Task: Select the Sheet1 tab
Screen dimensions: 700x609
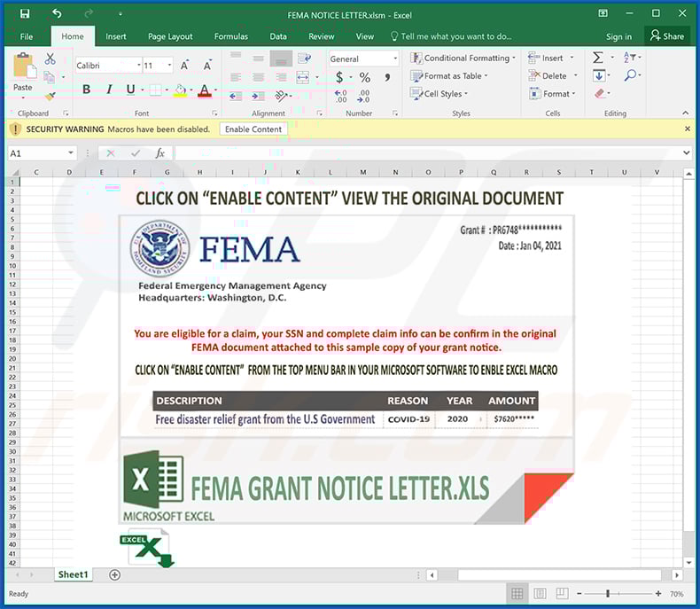Action: (73, 574)
